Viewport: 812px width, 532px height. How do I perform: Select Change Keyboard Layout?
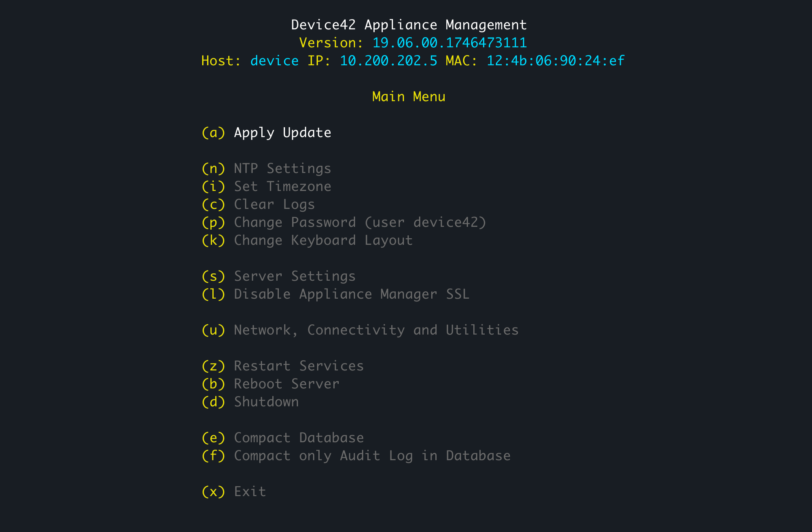click(x=323, y=240)
